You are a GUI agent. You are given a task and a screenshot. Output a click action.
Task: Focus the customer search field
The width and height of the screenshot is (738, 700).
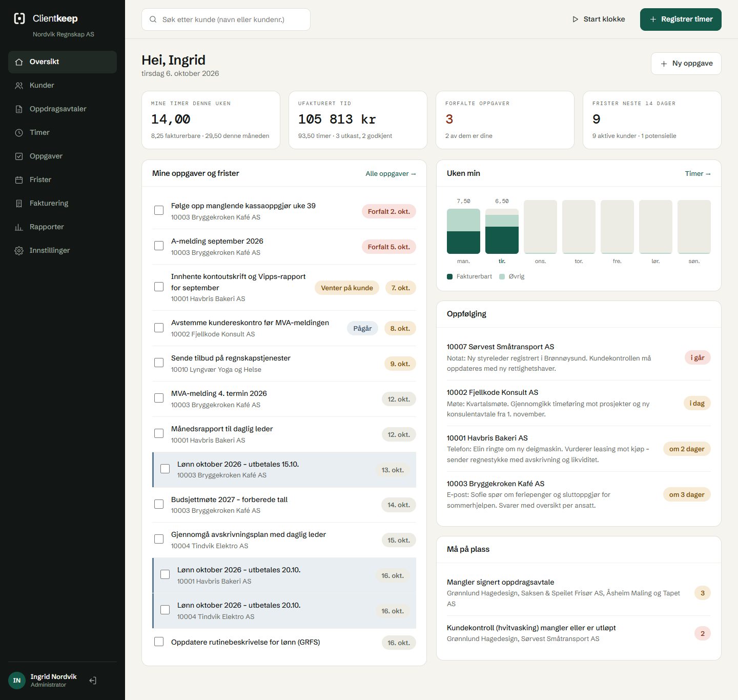226,19
